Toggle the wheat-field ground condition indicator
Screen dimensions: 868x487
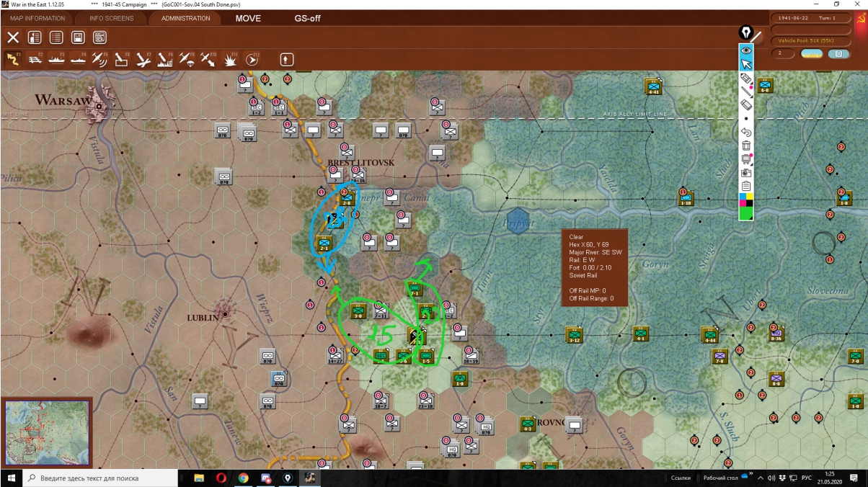pyautogui.click(x=812, y=53)
